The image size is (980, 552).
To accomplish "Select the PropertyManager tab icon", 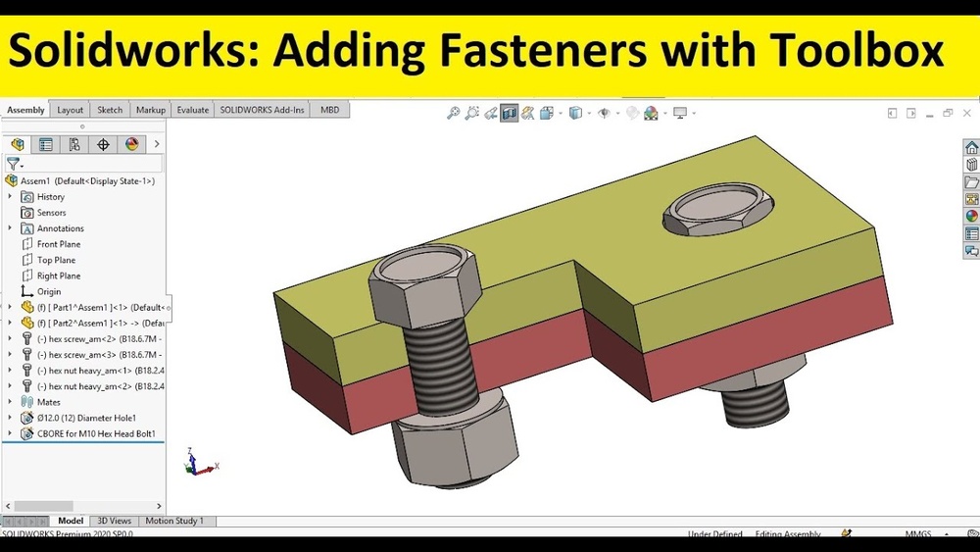I will pos(46,144).
